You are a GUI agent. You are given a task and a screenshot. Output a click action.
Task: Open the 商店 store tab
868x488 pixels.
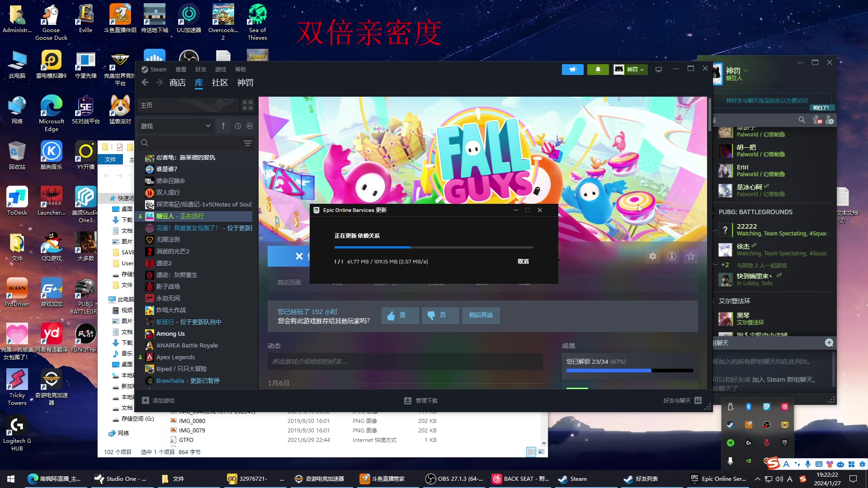coord(177,83)
